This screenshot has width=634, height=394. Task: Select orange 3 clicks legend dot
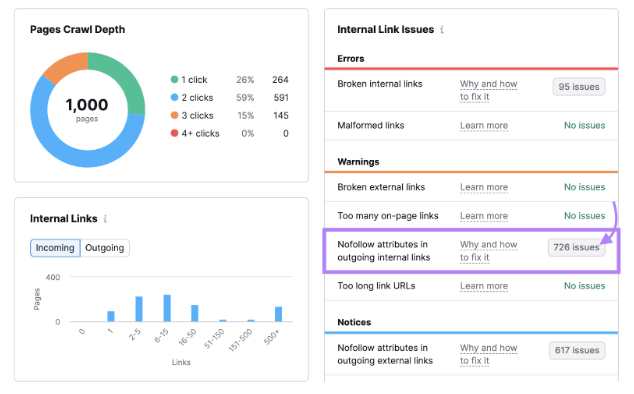(174, 115)
